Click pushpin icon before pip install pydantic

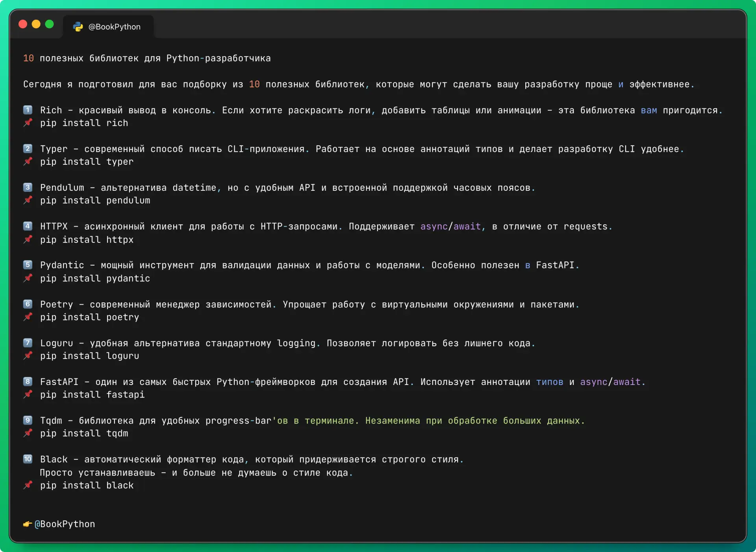tap(28, 278)
